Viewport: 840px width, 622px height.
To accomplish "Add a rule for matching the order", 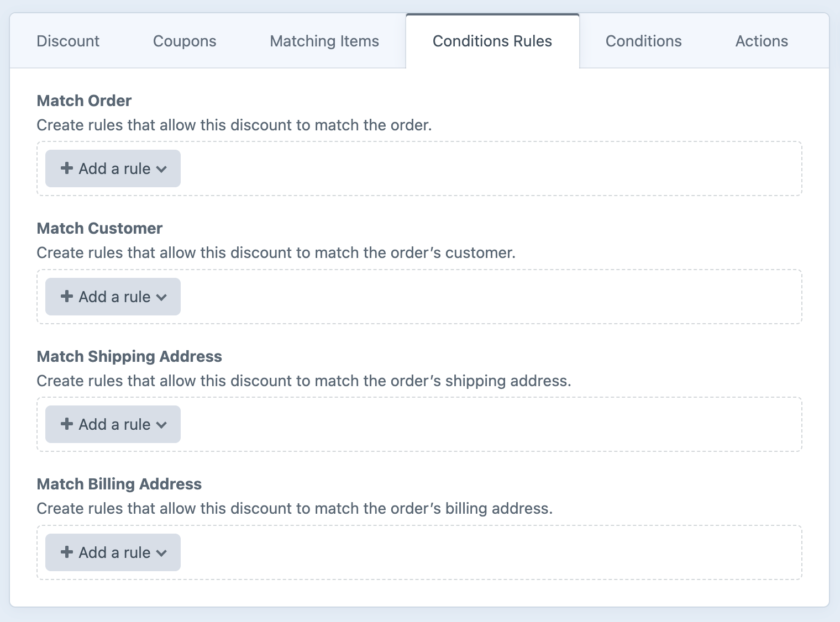I will (112, 168).
